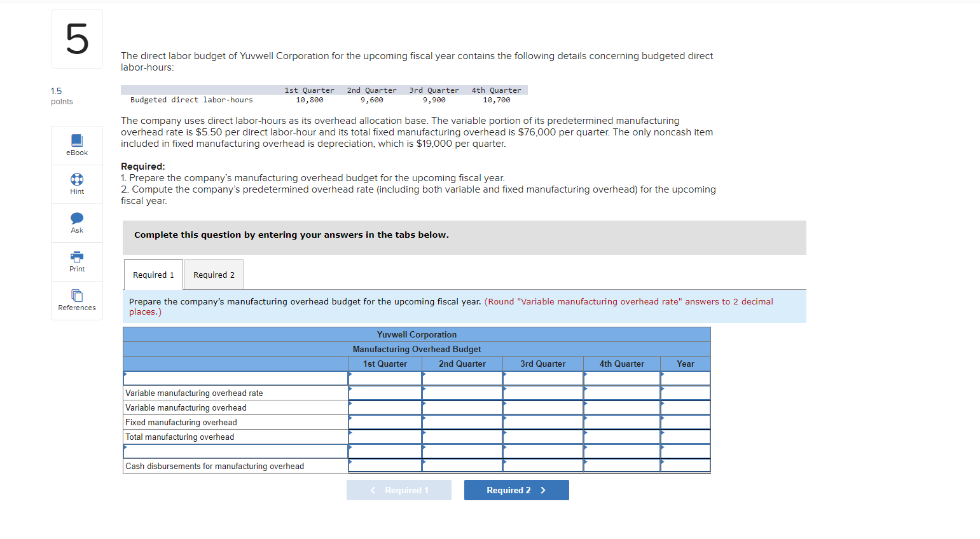Select the Required 1 tab
This screenshot has width=980, height=539.
(153, 274)
